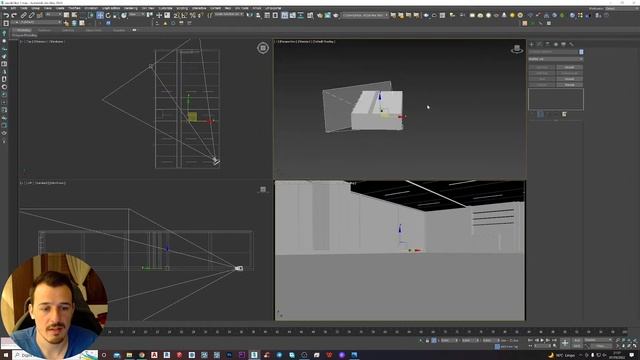
Task: Switch to the Selection ribbon tab
Action: click(68, 30)
